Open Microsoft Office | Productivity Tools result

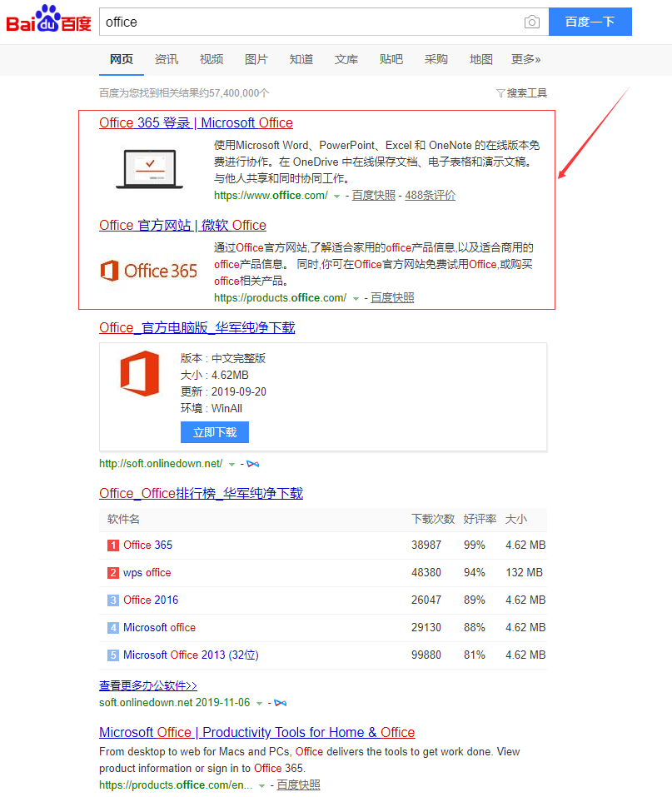pyautogui.click(x=256, y=732)
